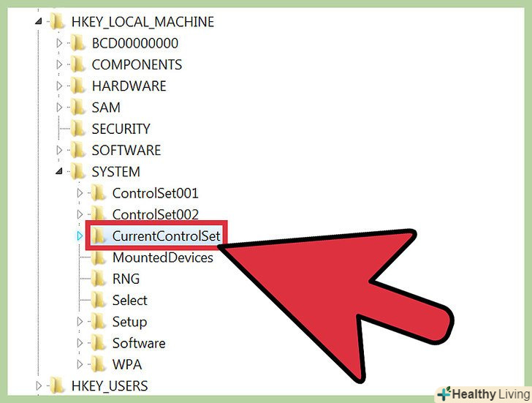Click the Setup folder icon
The width and height of the screenshot is (532, 403).
point(99,322)
